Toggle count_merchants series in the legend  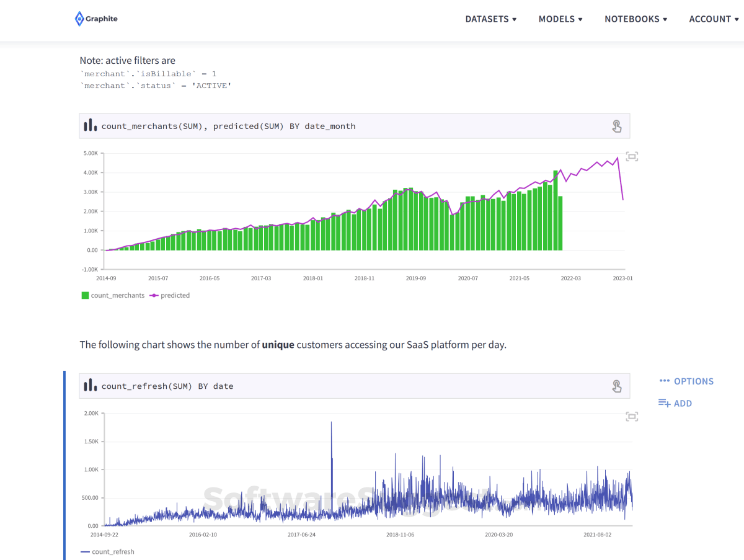pyautogui.click(x=113, y=296)
